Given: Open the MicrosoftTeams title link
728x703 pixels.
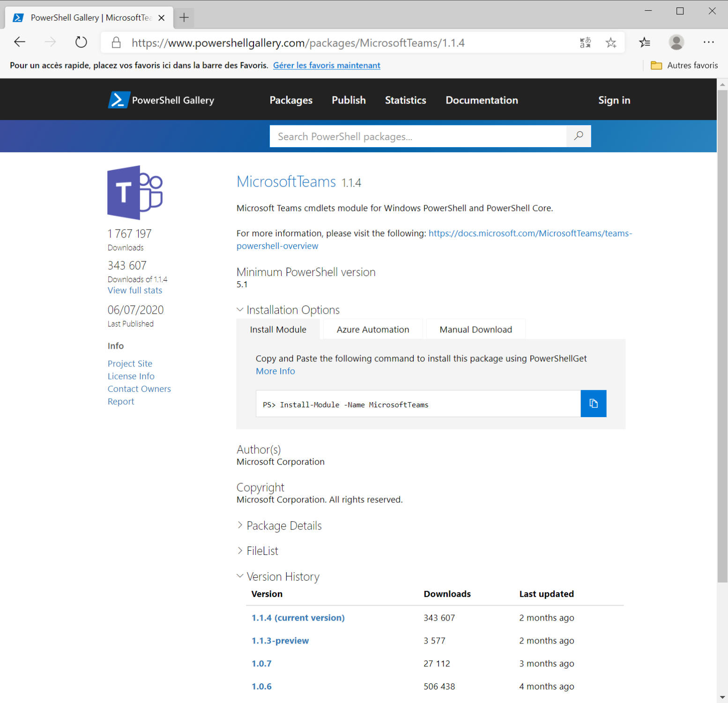Looking at the screenshot, I should 286,181.
